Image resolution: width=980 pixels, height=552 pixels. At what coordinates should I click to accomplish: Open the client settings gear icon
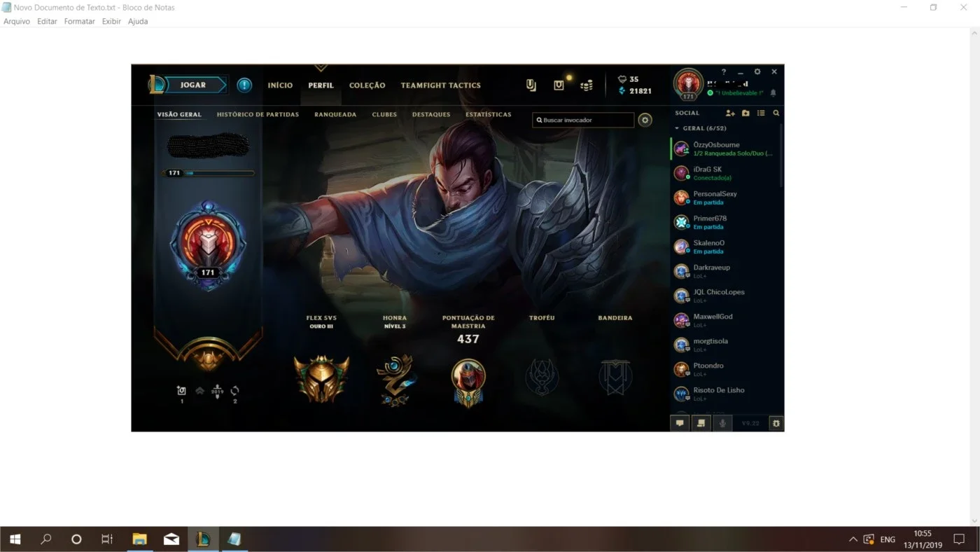[x=757, y=71]
